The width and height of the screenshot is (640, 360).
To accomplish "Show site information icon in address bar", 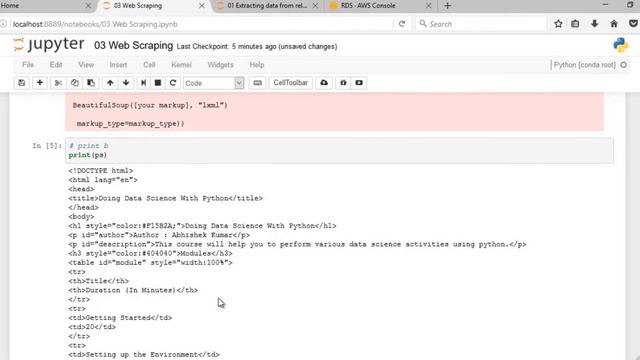I will tap(3, 24).
